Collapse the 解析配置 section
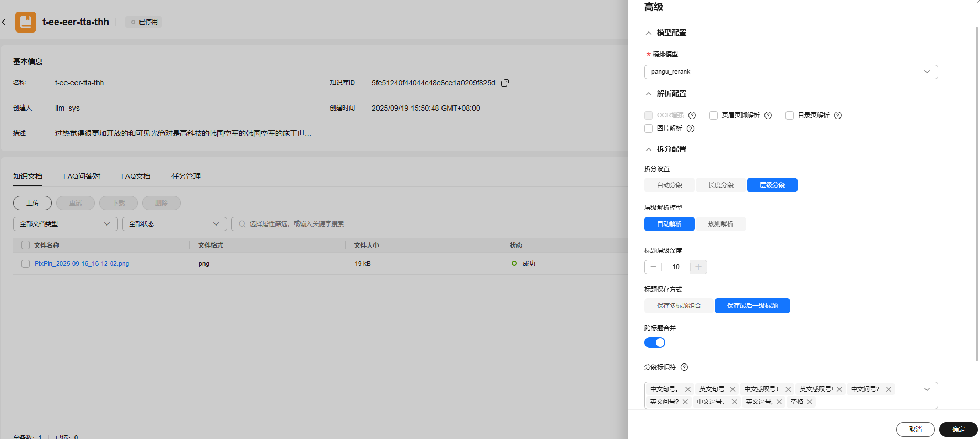980x439 pixels. pos(649,94)
